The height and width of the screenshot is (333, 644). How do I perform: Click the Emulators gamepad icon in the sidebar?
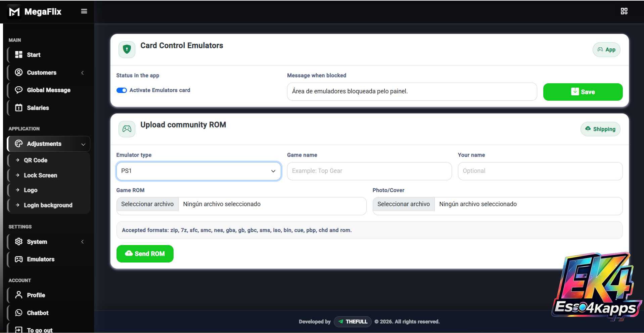19,259
